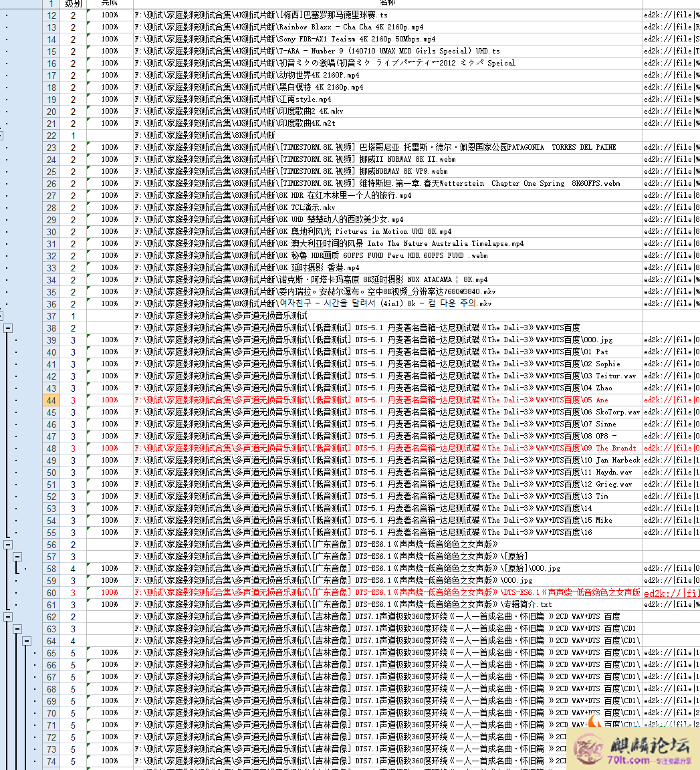Click the 级别 column header cell
This screenshot has width=700, height=770.
tap(73, 4)
